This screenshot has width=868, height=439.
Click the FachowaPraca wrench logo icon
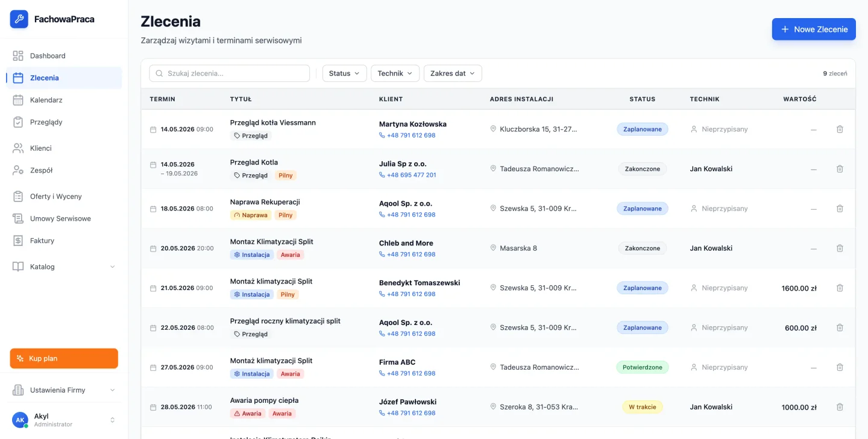[19, 19]
